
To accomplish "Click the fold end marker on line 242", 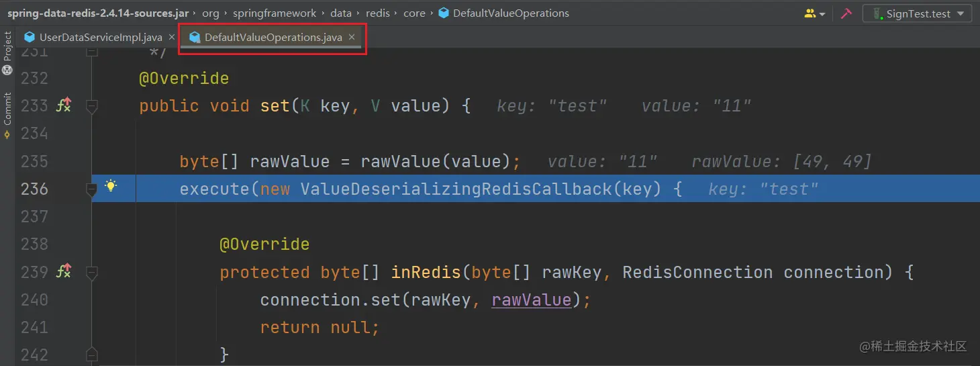I will [x=93, y=354].
